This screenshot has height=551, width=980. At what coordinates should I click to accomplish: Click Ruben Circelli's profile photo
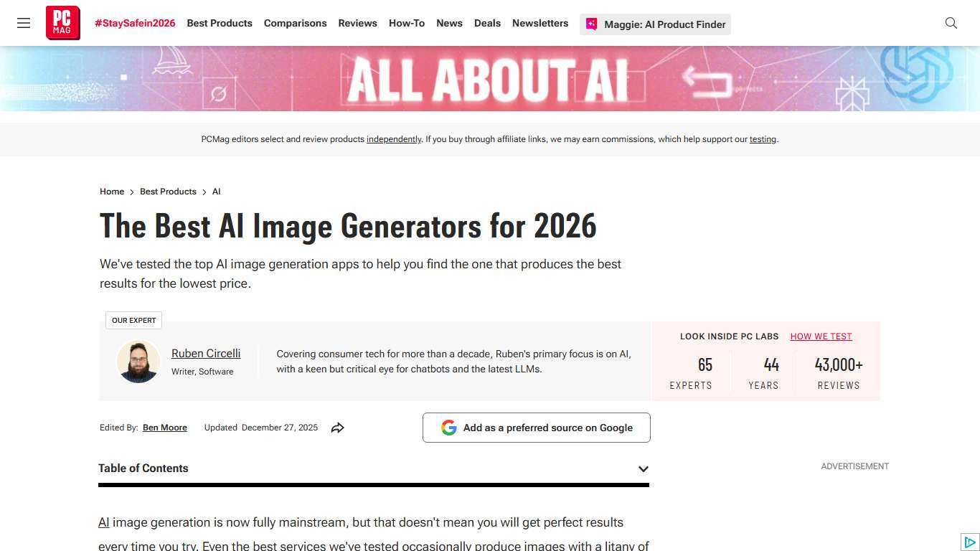(138, 362)
